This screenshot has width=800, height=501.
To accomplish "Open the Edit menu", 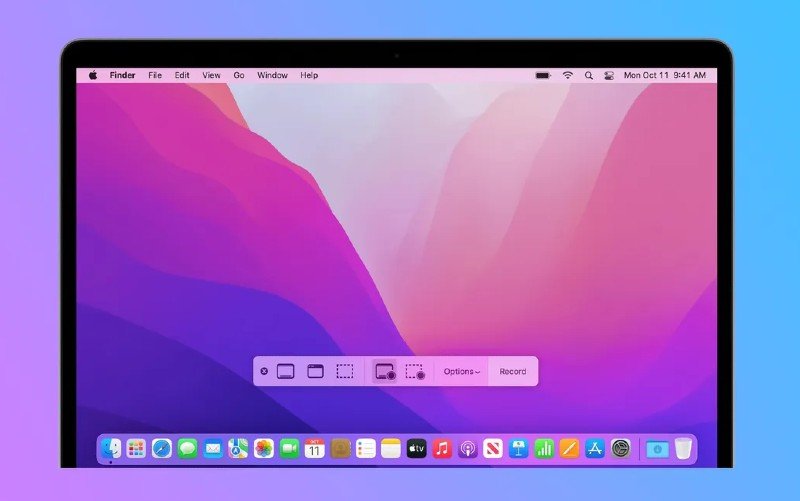I will 182,75.
